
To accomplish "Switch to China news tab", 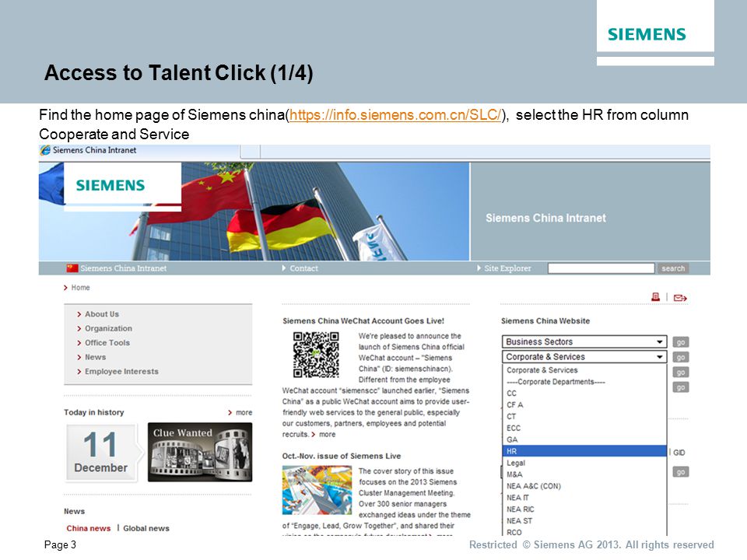I will 88,528.
